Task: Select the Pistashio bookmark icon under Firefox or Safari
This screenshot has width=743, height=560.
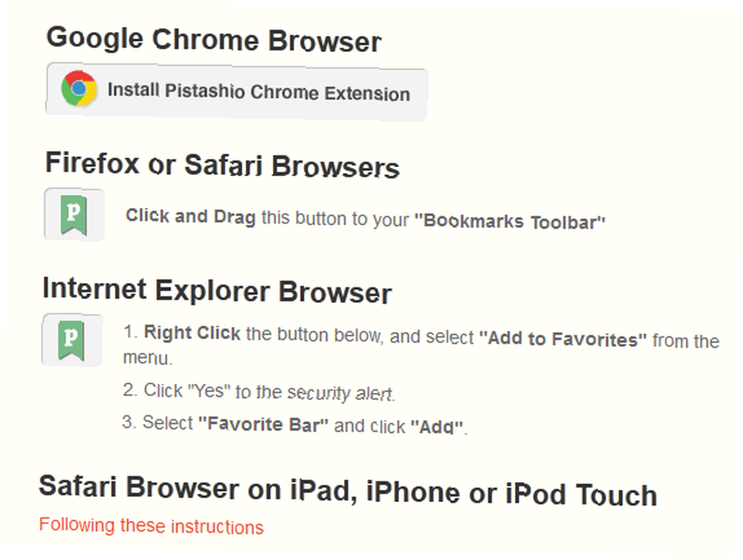Action: [x=74, y=215]
